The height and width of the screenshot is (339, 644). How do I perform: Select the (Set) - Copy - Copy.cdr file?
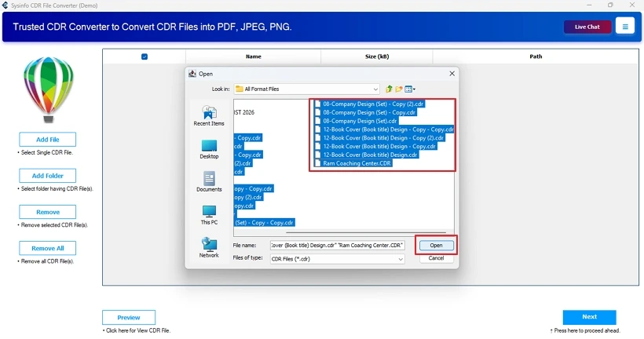265,222
